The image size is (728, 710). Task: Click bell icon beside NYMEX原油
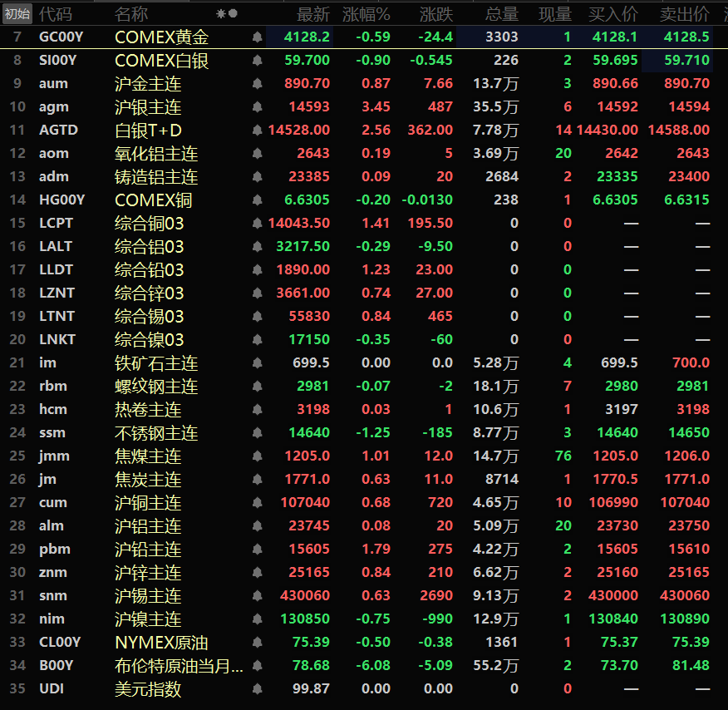tap(258, 642)
